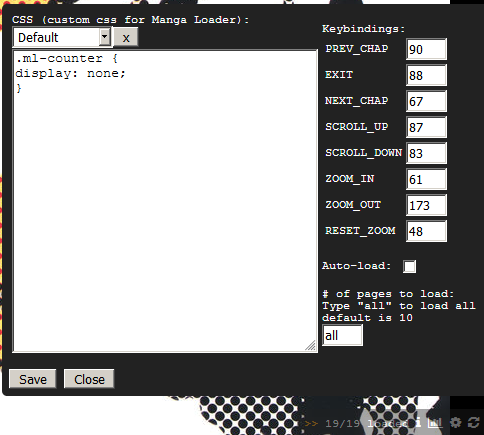The image size is (484, 435).
Task: Toggle the Auto-load checkbox
Action: point(409,266)
